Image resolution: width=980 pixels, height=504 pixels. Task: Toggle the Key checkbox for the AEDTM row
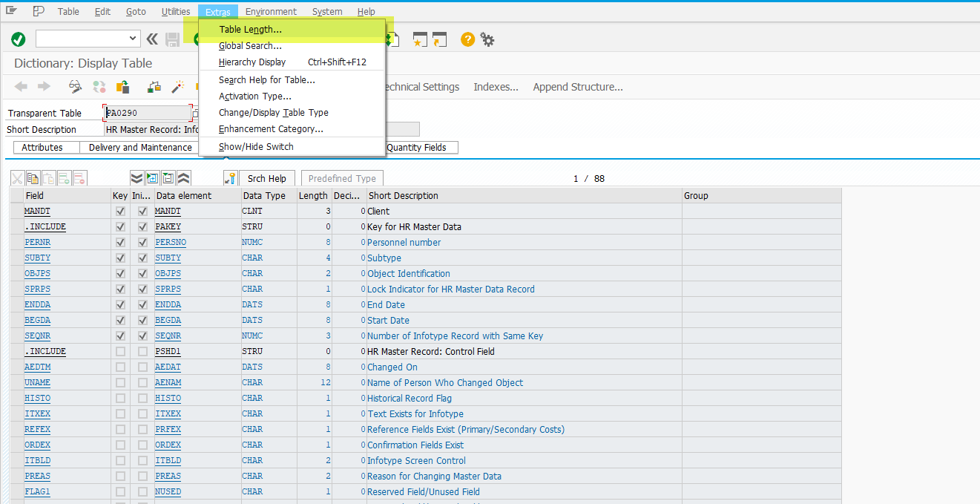(120, 367)
